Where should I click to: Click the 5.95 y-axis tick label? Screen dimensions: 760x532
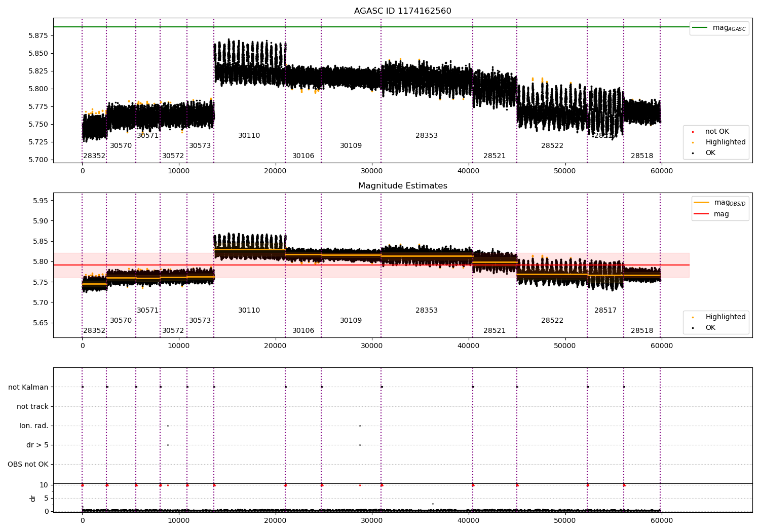(41, 201)
